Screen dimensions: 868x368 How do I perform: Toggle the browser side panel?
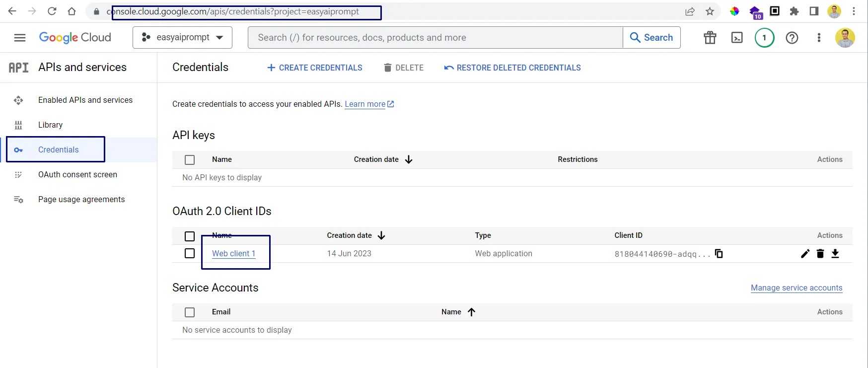coord(814,11)
